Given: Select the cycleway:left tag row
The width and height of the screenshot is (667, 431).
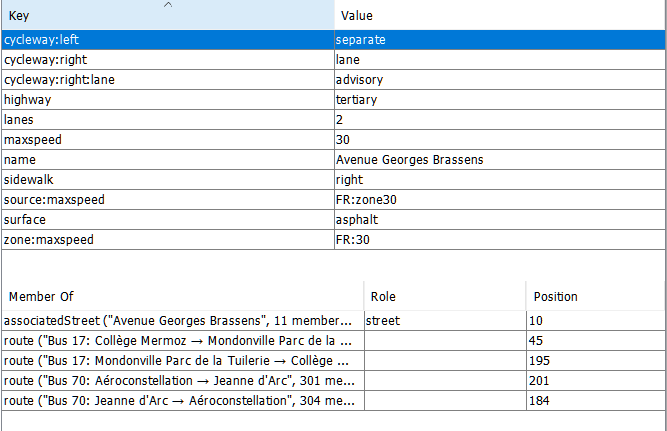Looking at the screenshot, I should click(166, 40).
